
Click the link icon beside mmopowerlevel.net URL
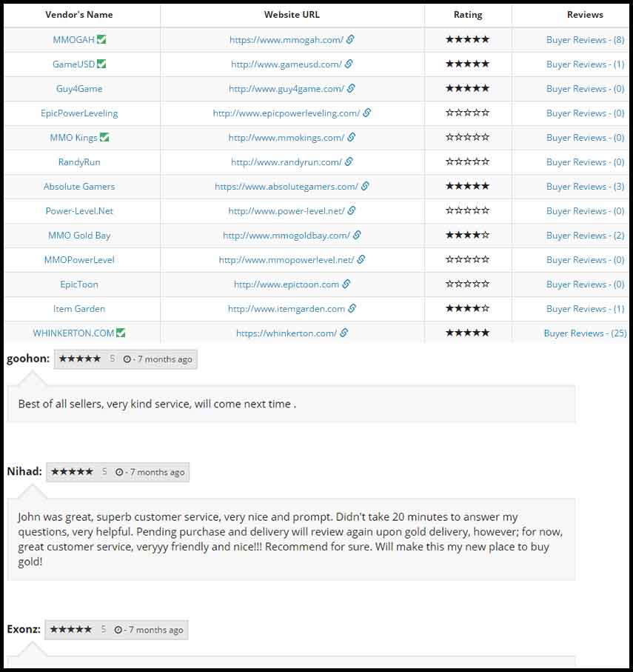click(x=361, y=259)
